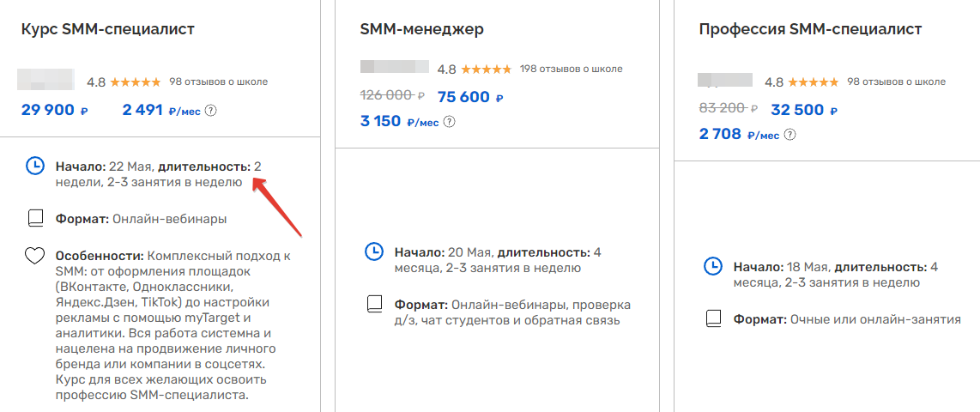
Task: Open the Профессия SMM-специалист course title
Action: 811,29
